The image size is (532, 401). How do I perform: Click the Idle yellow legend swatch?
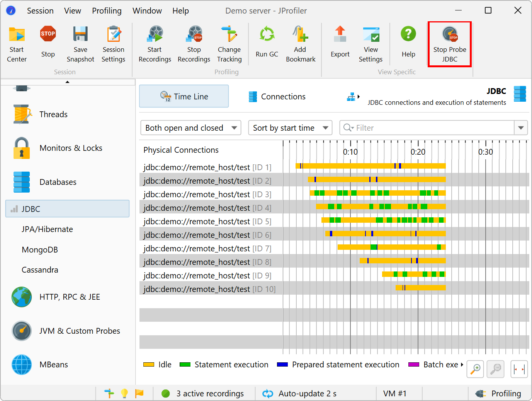(x=149, y=365)
